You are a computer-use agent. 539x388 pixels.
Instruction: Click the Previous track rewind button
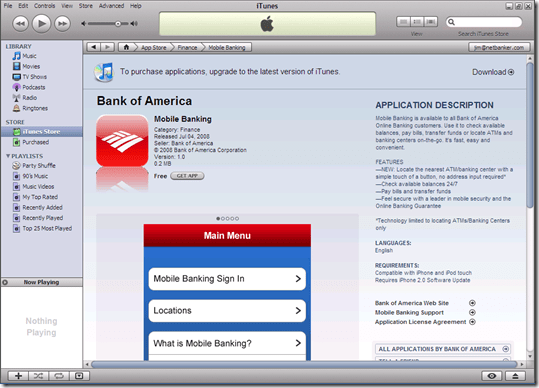pos(21,24)
